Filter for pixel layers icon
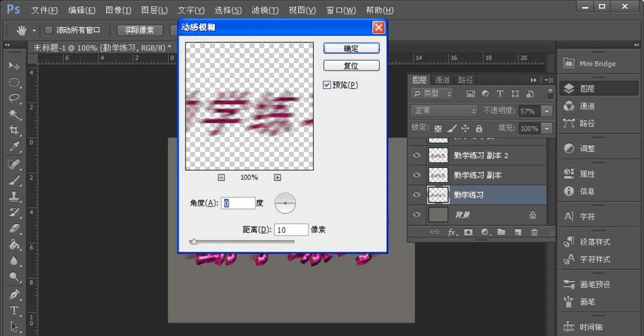The height and width of the screenshot is (336, 644). pos(471,93)
